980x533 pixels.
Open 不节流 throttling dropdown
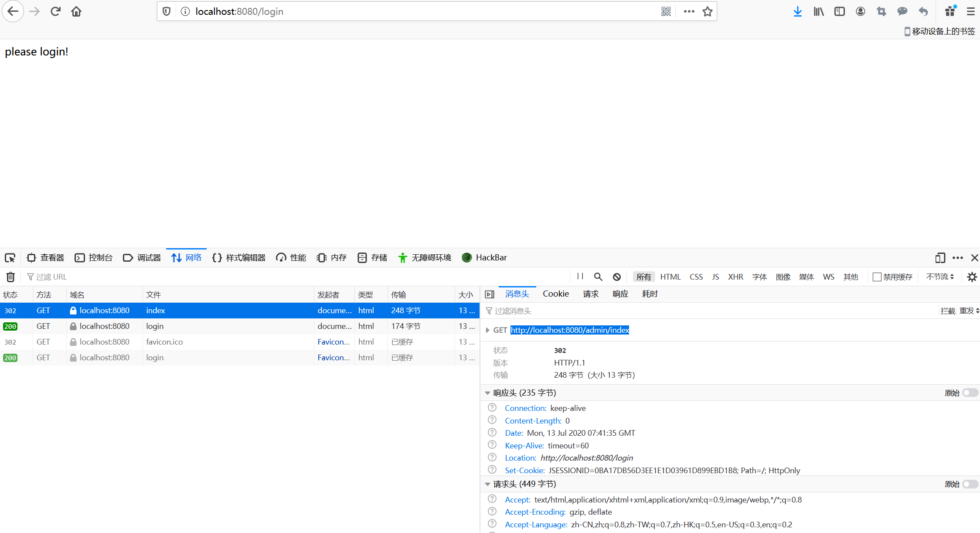tap(940, 277)
